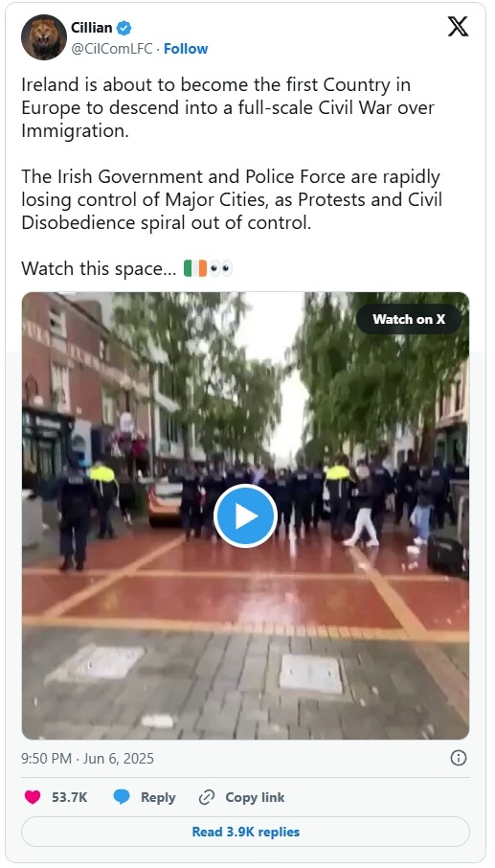Click the @CilComLFC handle
Viewport: 495px width, 868px height.
pos(112,49)
